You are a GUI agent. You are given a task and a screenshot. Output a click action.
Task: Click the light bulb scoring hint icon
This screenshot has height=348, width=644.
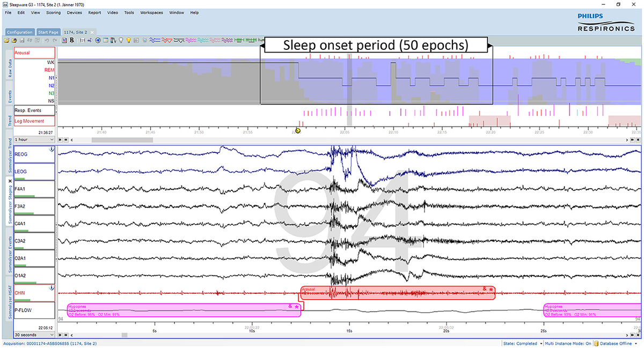click(129, 40)
